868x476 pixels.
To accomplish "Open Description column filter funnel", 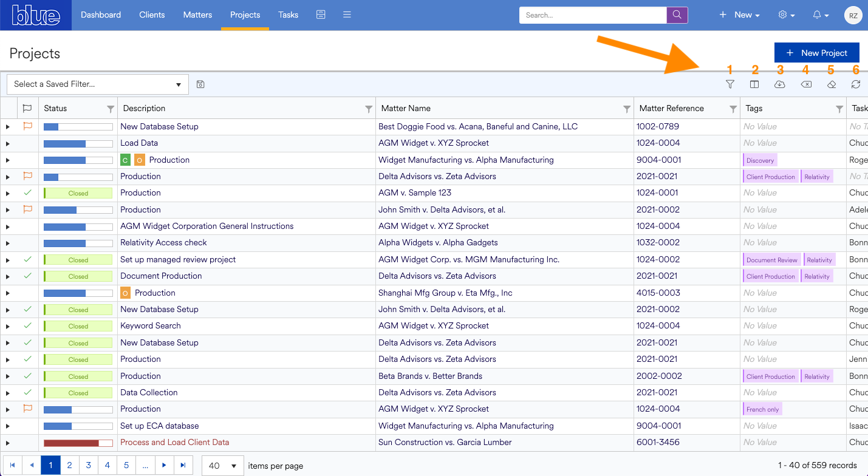I will [x=369, y=109].
